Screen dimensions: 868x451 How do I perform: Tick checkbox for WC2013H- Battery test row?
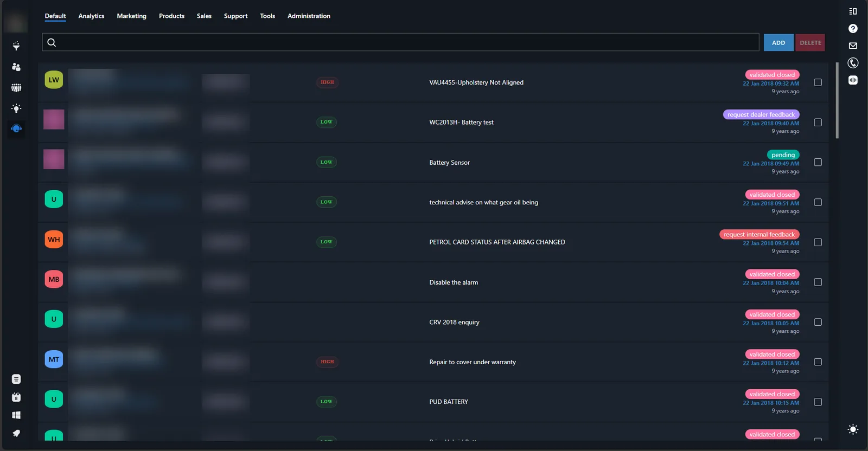coord(818,123)
